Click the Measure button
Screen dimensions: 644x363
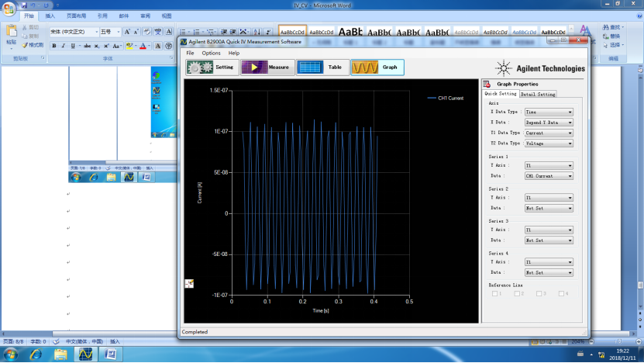pyautogui.click(x=268, y=67)
